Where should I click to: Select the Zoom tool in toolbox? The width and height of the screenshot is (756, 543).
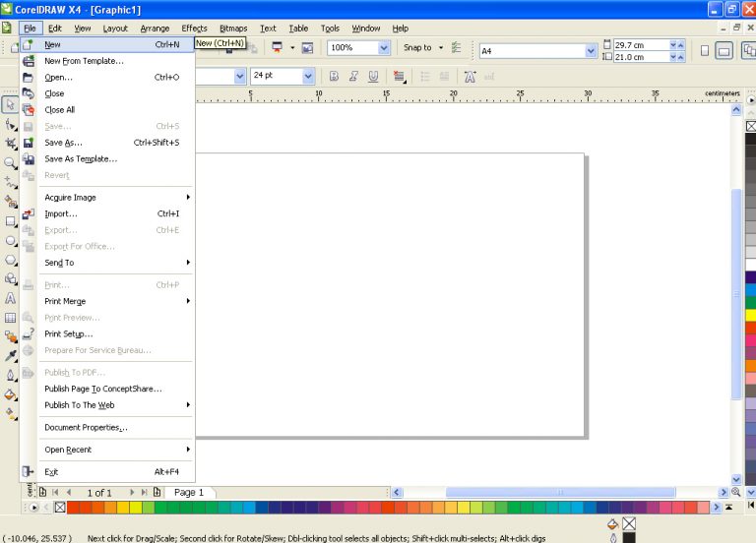pyautogui.click(x=10, y=163)
